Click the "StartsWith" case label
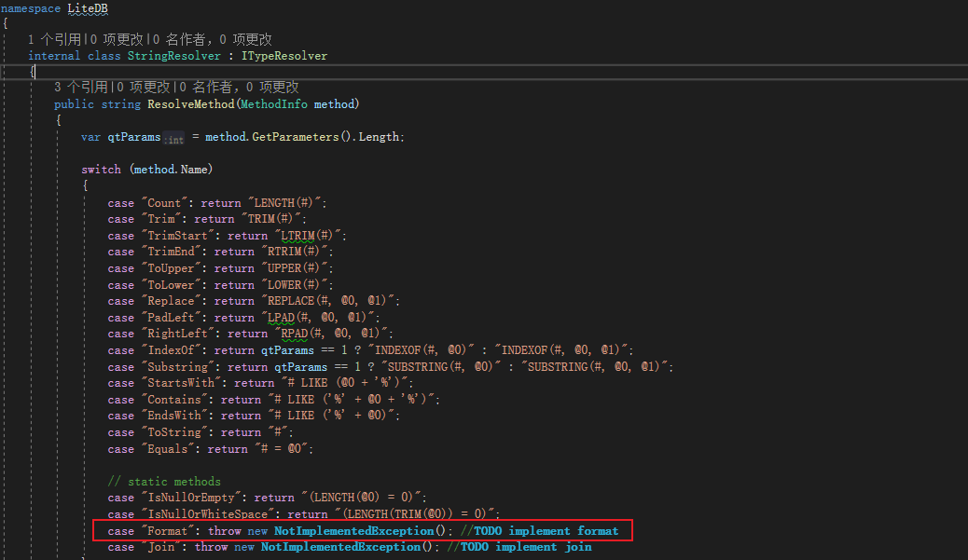Image resolution: width=968 pixels, height=560 pixels. (x=180, y=383)
